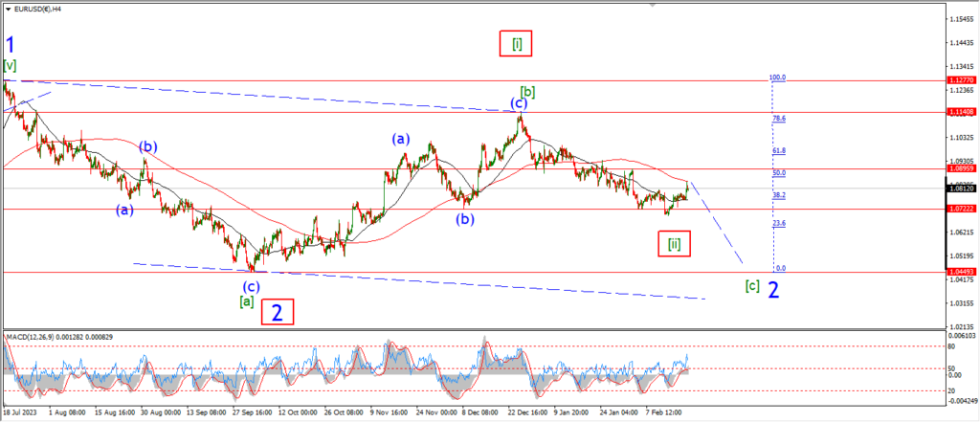Select the red-boxed [ii] wave label
The width and height of the screenshot is (980, 422).
point(675,244)
